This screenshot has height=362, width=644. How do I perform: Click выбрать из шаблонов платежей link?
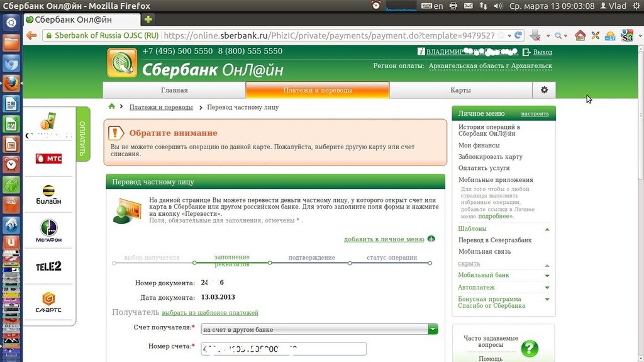pos(210,313)
